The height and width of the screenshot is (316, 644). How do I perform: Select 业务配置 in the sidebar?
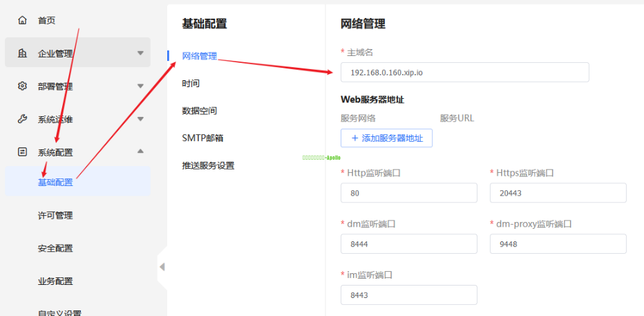(x=55, y=281)
